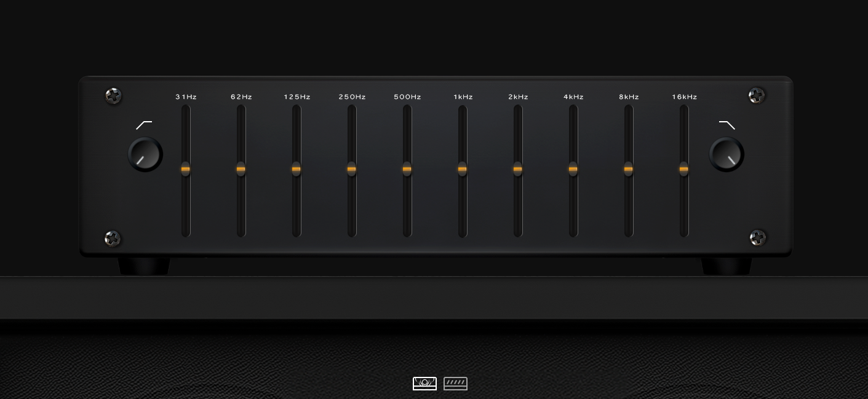Image resolution: width=868 pixels, height=399 pixels.
Task: Click the 8kHz band slider handle
Action: (628, 169)
